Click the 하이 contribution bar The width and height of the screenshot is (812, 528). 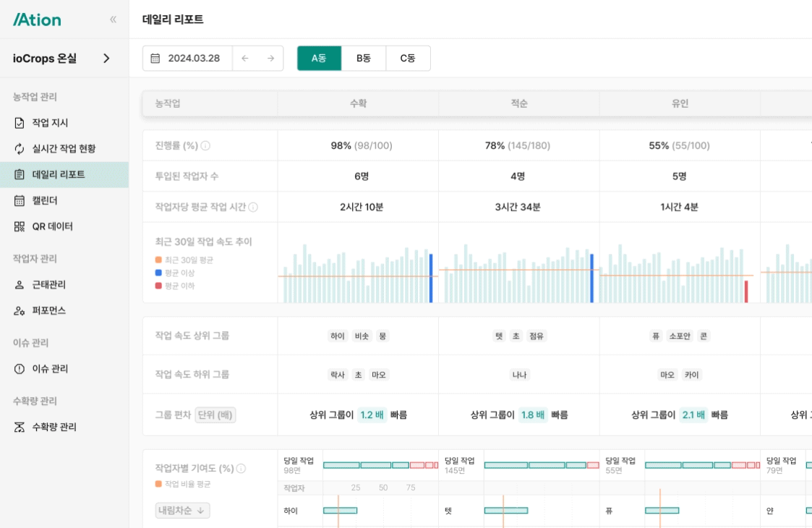click(x=341, y=511)
